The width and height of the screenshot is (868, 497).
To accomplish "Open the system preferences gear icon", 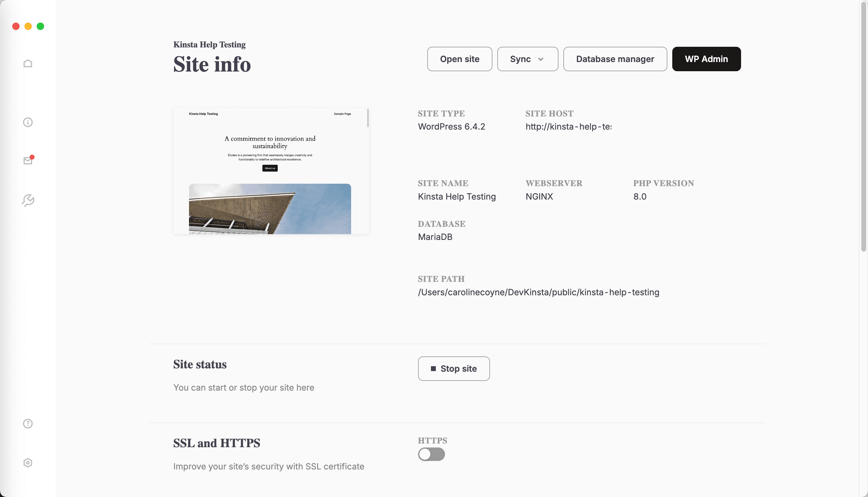I will click(x=28, y=463).
